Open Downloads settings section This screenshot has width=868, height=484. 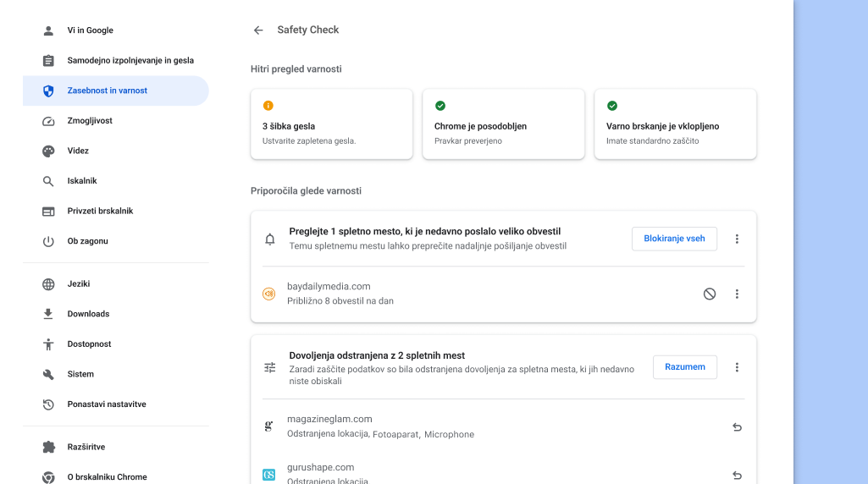pyautogui.click(x=116, y=314)
